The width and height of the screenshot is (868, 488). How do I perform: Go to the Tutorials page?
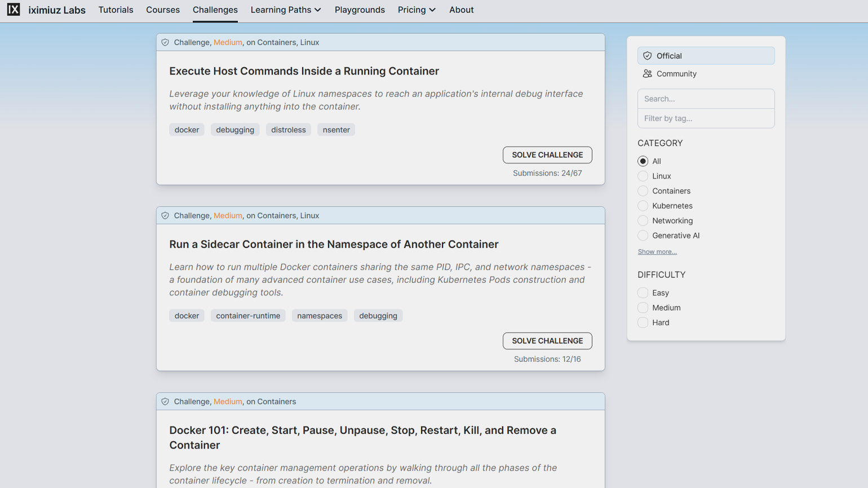(116, 10)
